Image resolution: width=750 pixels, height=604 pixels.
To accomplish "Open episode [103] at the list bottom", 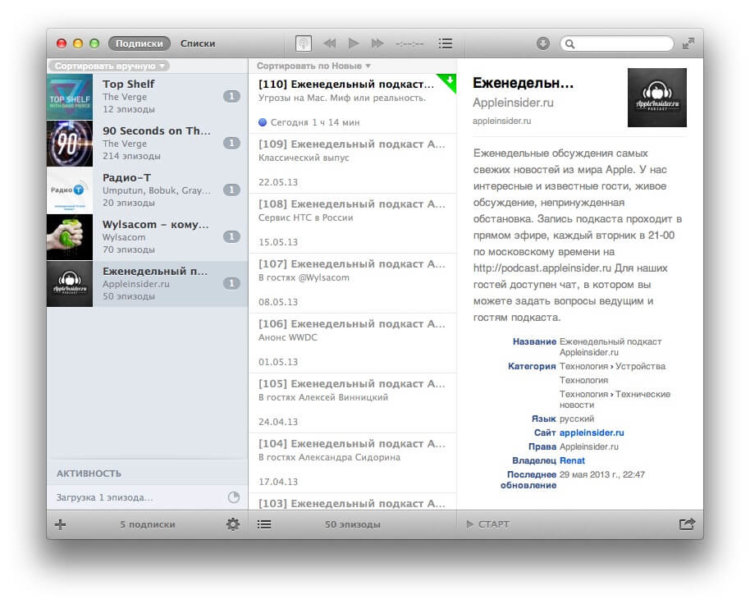I will [353, 502].
